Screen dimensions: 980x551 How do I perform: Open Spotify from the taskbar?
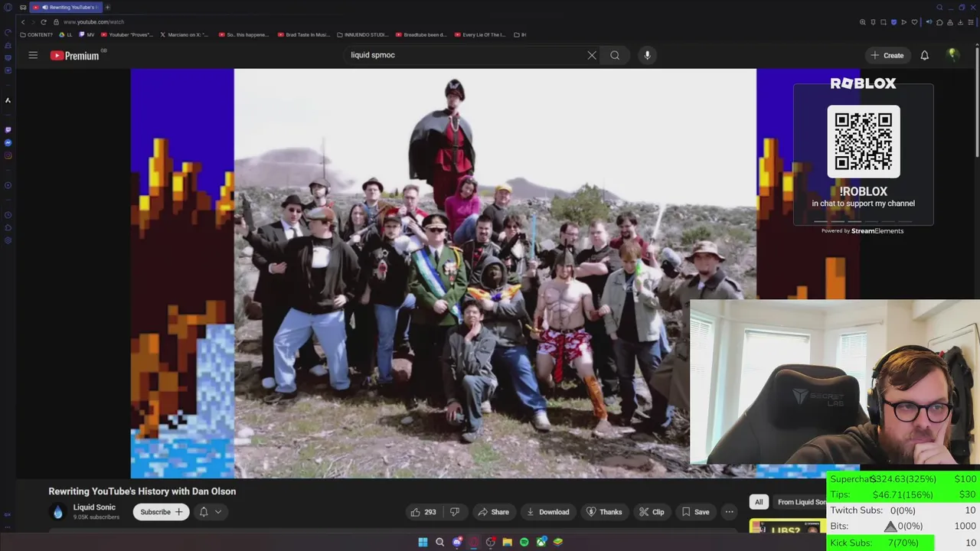[524, 542]
